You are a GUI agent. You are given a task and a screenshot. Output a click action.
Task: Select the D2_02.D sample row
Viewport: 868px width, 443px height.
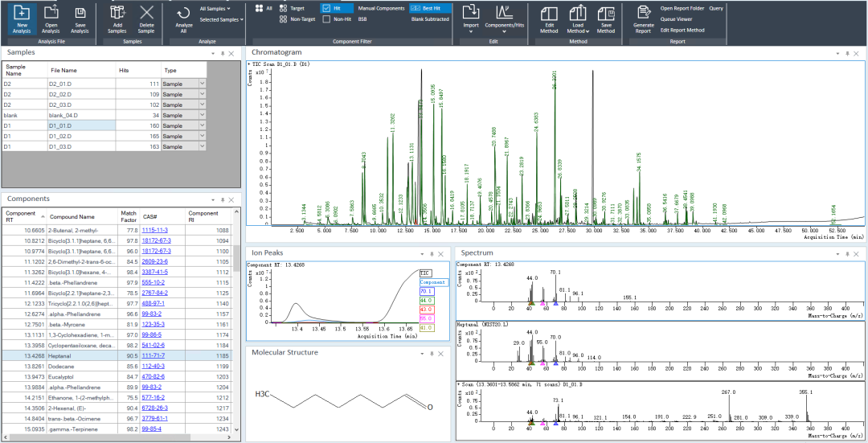point(104,94)
